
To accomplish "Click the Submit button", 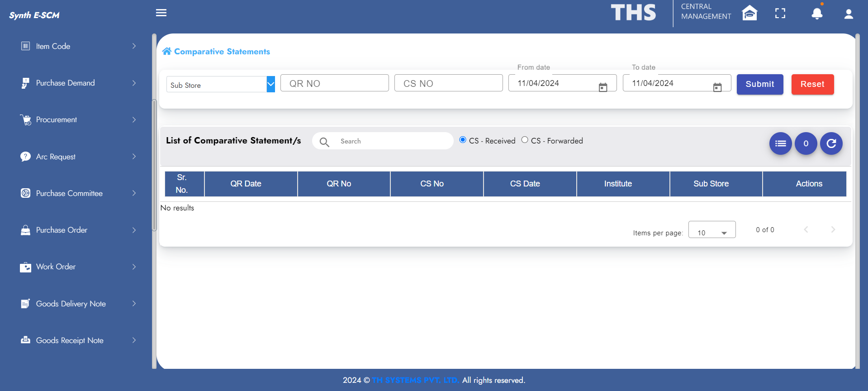I will pyautogui.click(x=759, y=84).
